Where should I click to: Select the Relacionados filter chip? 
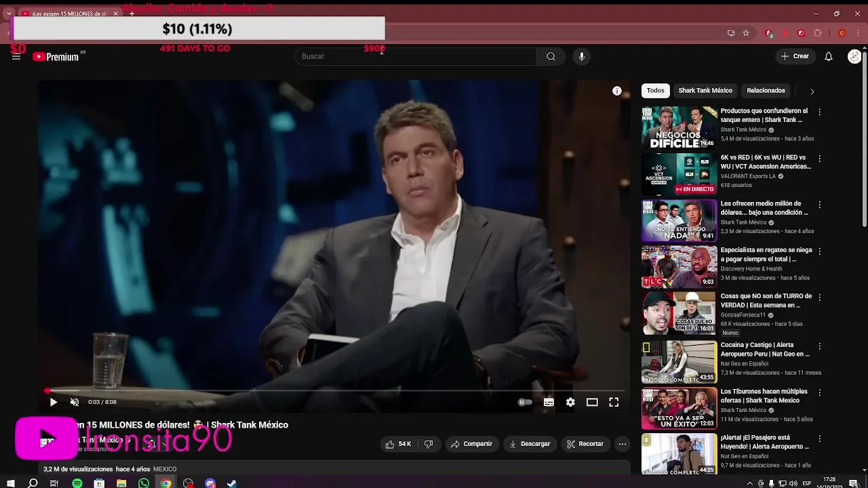[766, 90]
